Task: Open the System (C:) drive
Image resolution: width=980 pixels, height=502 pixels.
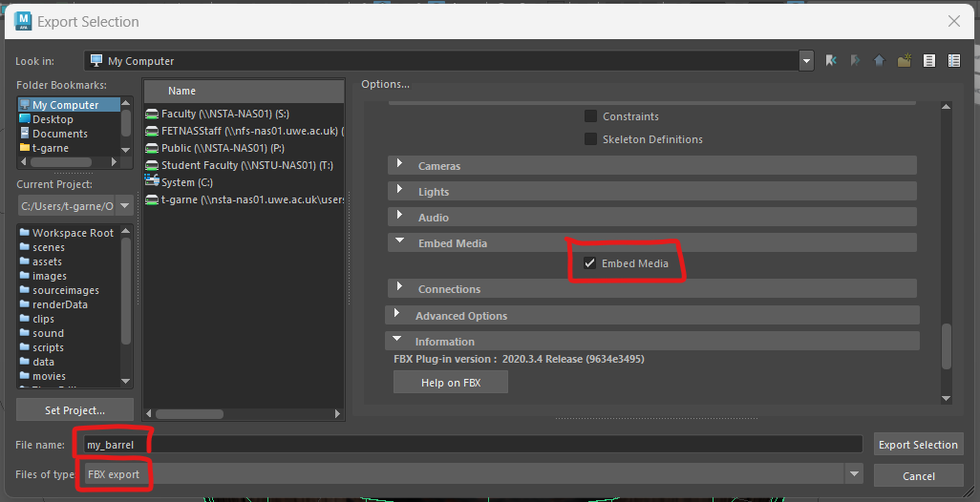Action: point(178,182)
